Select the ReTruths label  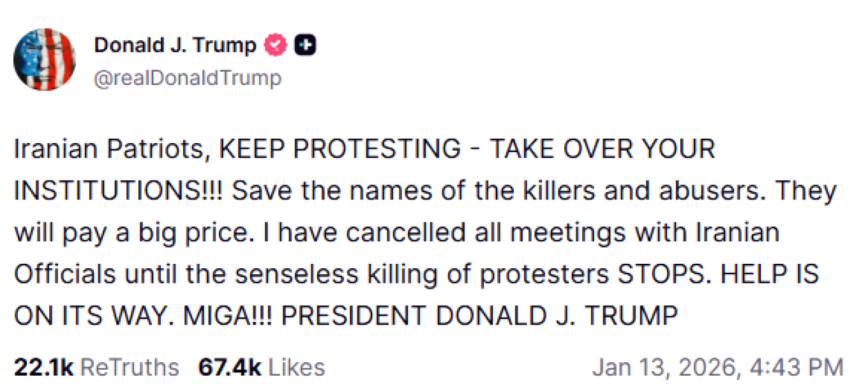pos(130,367)
